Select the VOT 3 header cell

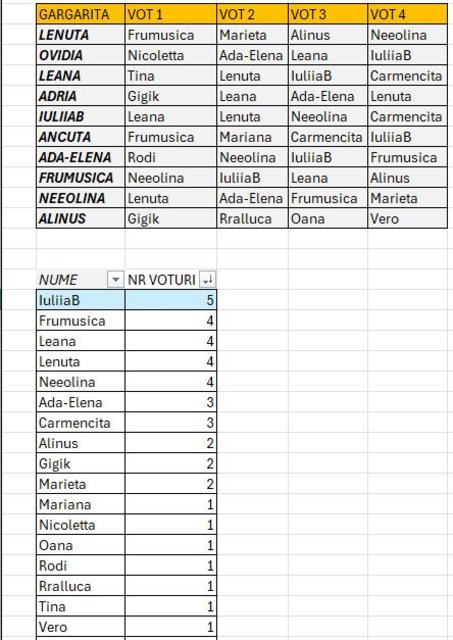328,14
